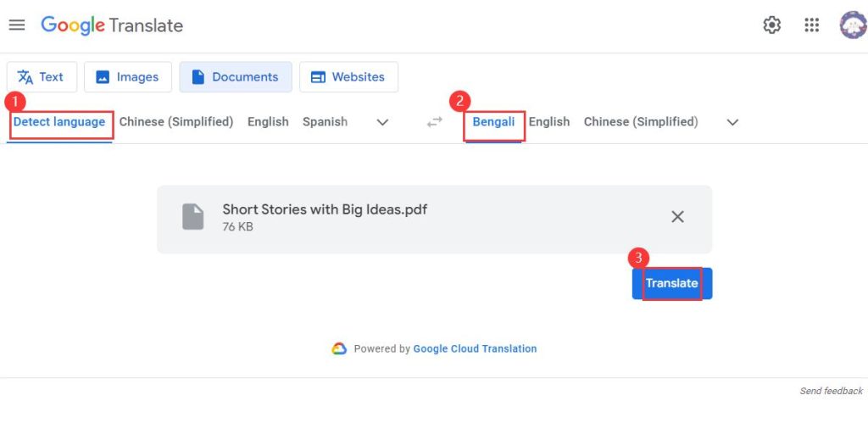
Task: Click the blue Translate button
Action: [672, 283]
